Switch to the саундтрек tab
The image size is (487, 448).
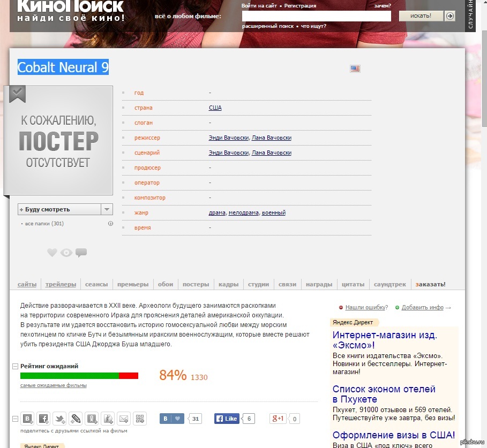[x=390, y=284]
